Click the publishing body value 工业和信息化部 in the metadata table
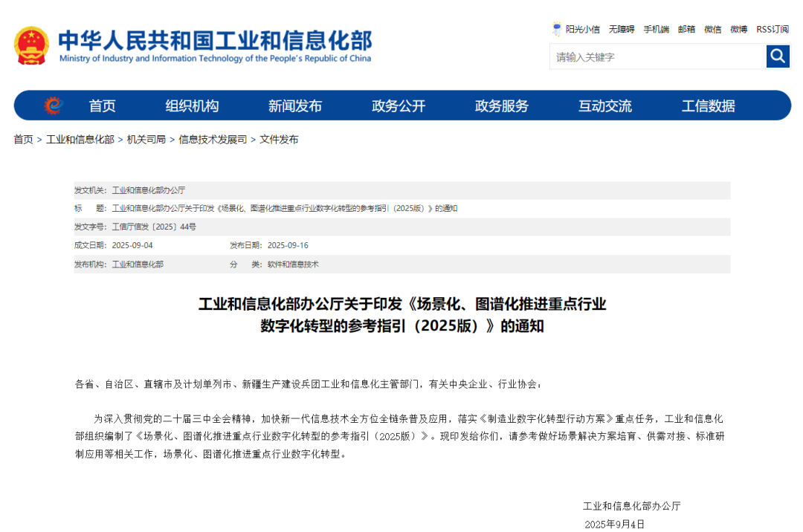This screenshot has width=803, height=532. point(138,264)
